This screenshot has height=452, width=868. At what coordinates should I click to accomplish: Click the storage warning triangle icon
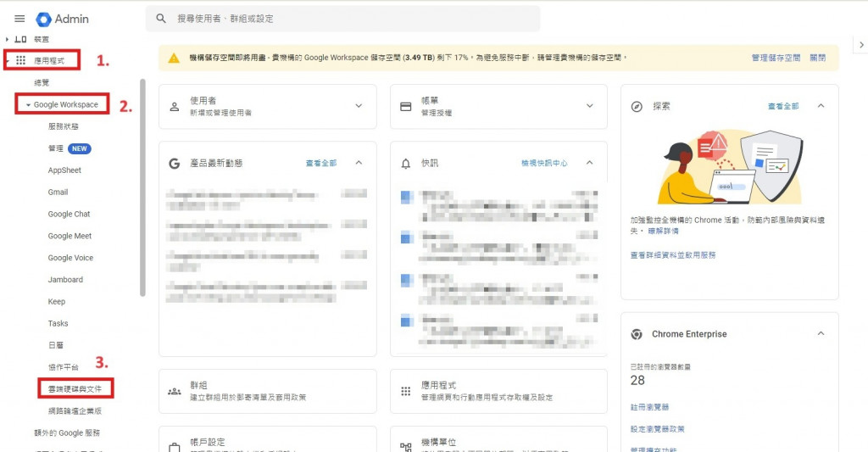click(x=173, y=59)
